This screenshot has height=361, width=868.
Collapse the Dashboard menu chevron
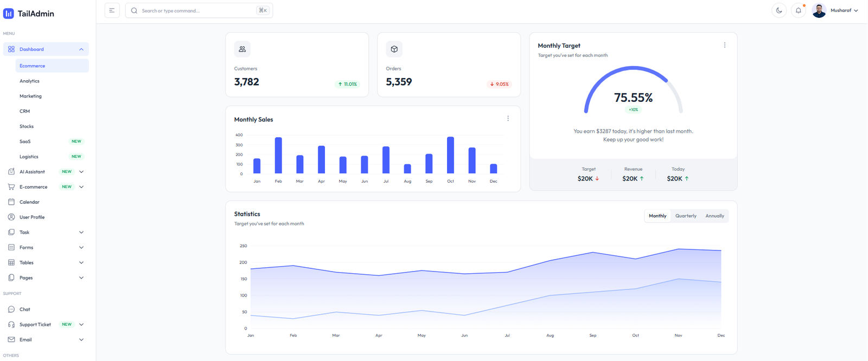pos(81,49)
